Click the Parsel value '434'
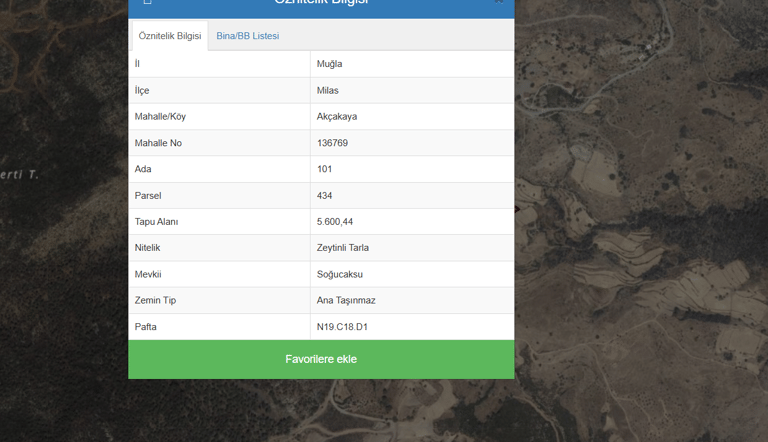This screenshot has width=768, height=442. [324, 196]
